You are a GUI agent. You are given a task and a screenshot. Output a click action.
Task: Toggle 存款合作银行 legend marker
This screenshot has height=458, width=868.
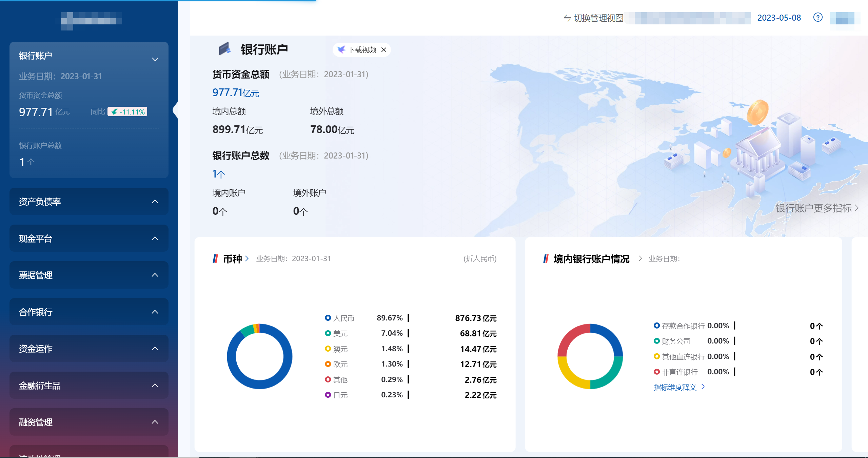point(657,326)
